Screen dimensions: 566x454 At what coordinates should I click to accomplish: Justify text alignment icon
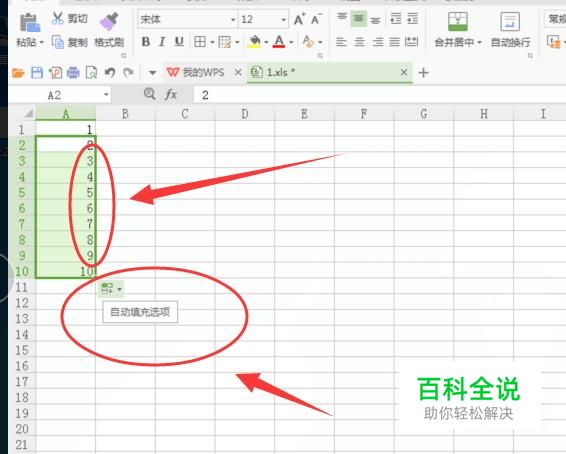pyautogui.click(x=395, y=42)
